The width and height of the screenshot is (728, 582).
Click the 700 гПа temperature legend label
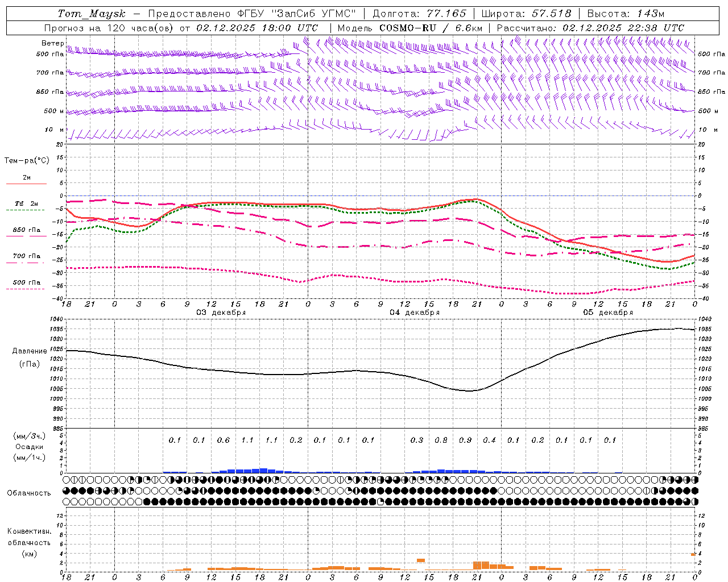click(27, 256)
